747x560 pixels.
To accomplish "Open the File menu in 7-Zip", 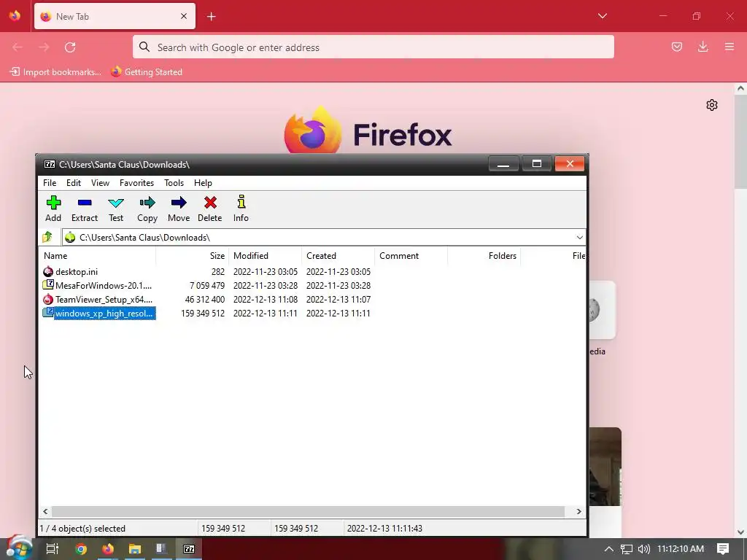I will (50, 183).
